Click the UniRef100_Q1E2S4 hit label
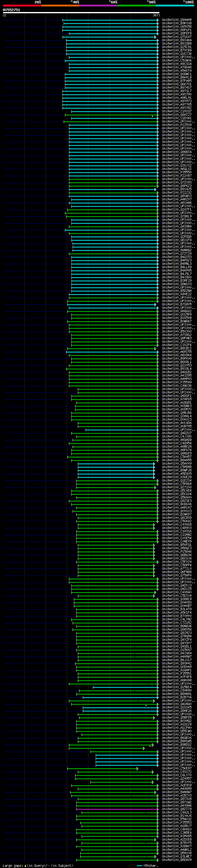The image size is (197, 868). 177,481
